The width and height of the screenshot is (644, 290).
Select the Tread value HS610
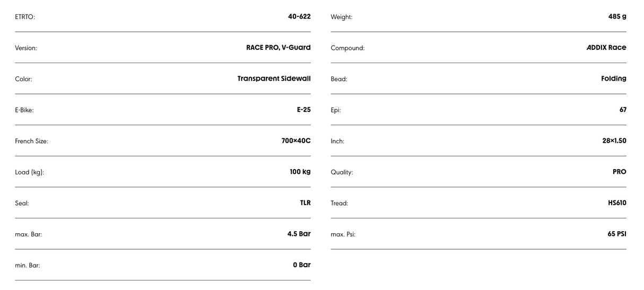tap(617, 203)
